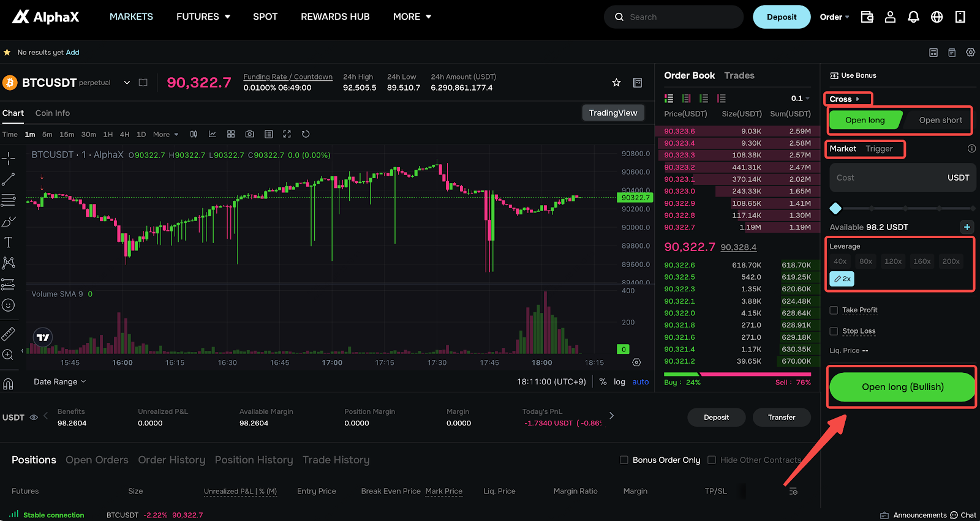This screenshot has width=980, height=521.
Task: Toggle Use Bonus option
Action: pos(853,75)
